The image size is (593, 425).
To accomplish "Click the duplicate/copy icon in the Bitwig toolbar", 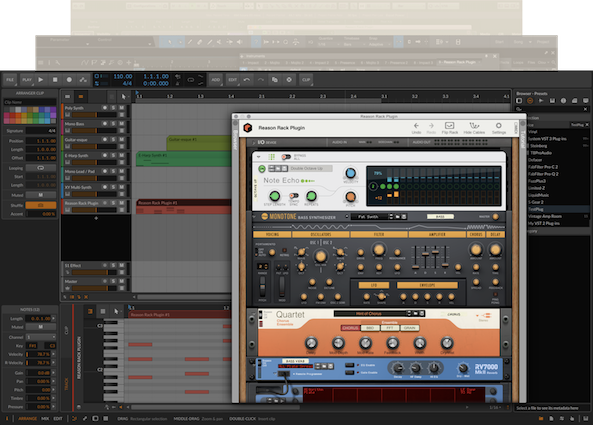I will coord(275,80).
